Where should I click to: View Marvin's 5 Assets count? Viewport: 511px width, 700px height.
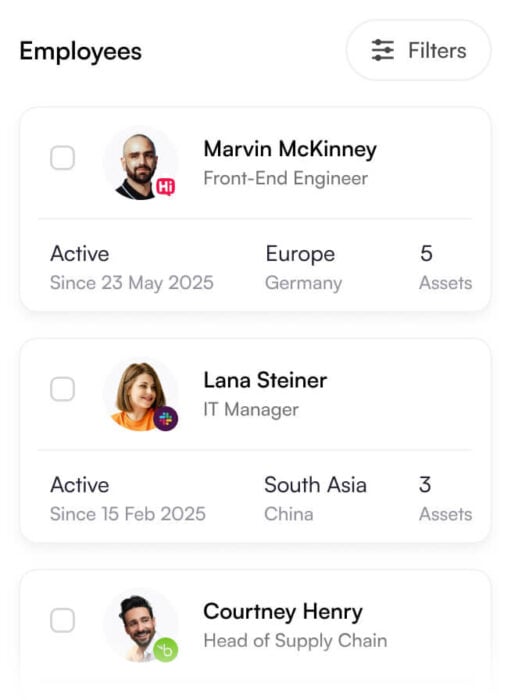(445, 267)
